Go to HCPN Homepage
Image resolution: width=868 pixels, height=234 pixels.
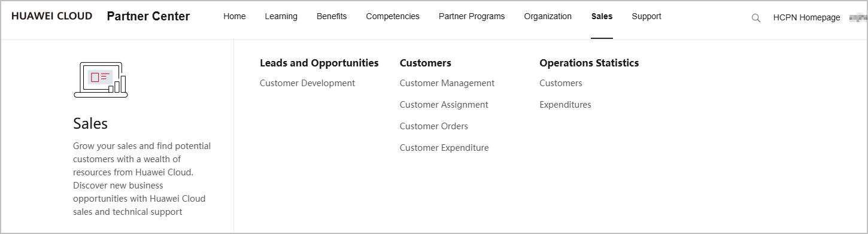(x=807, y=17)
